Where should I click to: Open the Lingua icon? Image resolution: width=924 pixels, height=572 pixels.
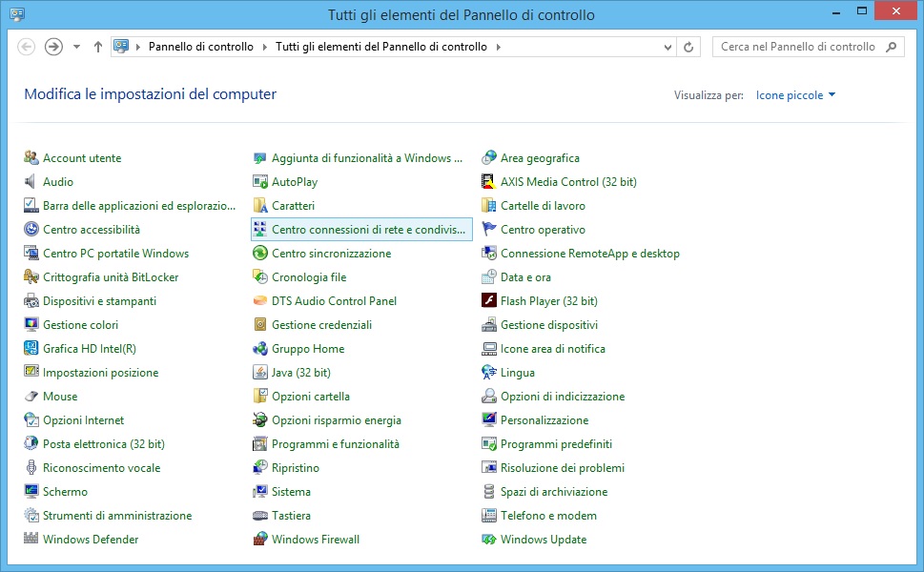click(489, 373)
